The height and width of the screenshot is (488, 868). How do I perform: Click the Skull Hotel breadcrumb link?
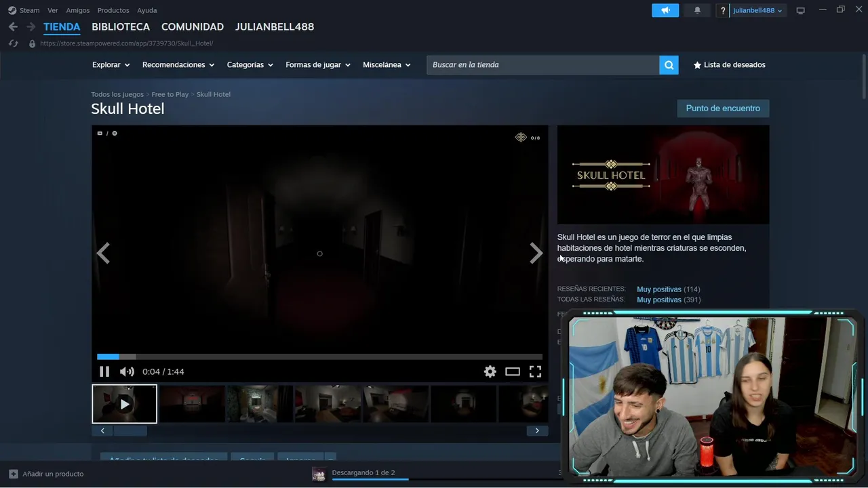(214, 94)
